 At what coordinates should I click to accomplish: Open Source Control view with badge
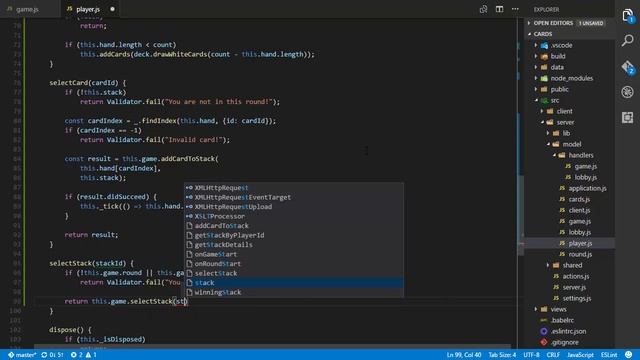628,67
